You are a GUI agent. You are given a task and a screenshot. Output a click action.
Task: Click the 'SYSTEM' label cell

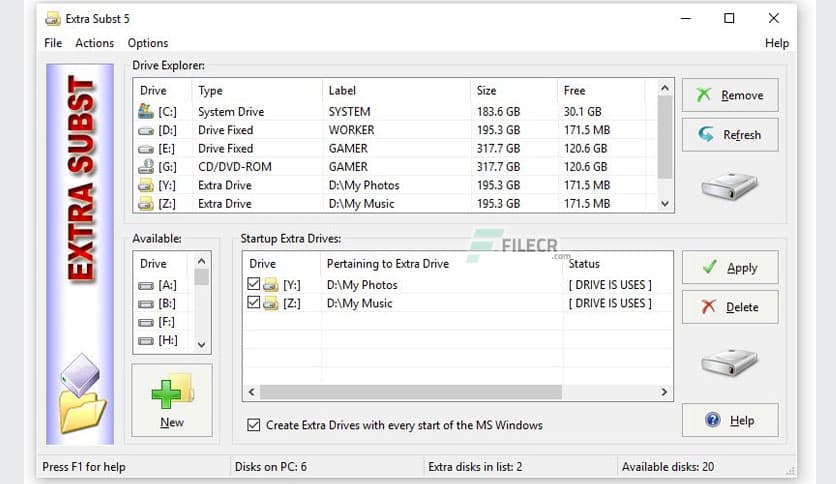[349, 112]
